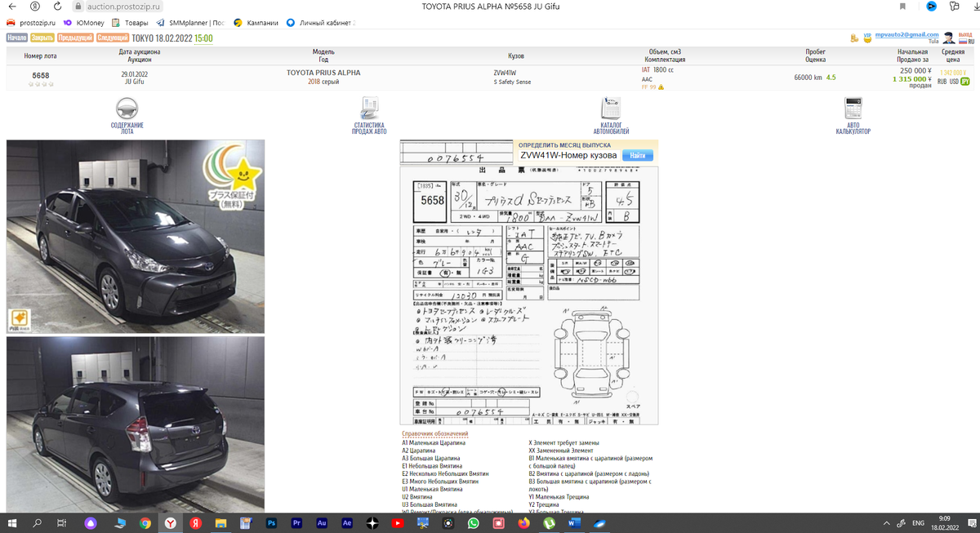The height and width of the screenshot is (533, 980).
Task: Open Содержание лота steering wheel icon
Action: pyautogui.click(x=127, y=108)
